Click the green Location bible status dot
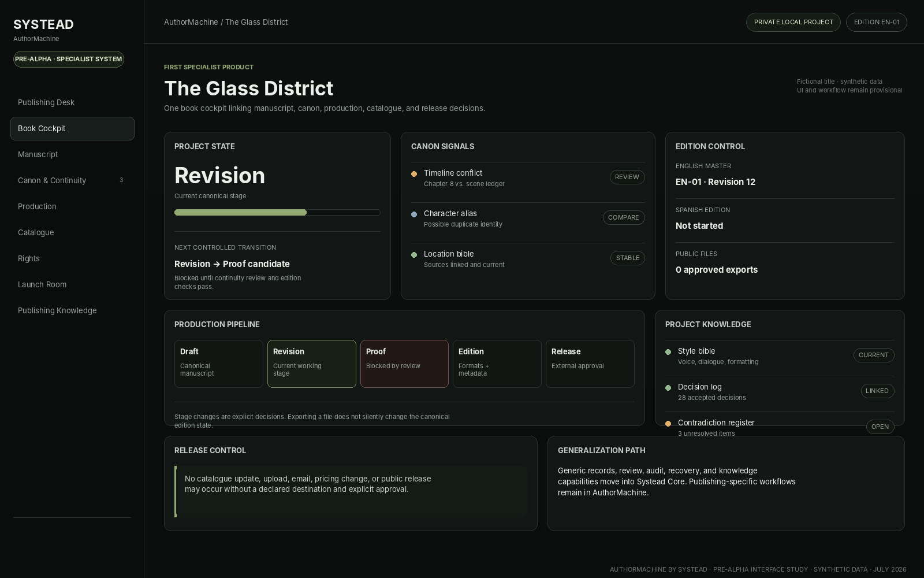Viewport: 924px width, 578px height. [414, 255]
